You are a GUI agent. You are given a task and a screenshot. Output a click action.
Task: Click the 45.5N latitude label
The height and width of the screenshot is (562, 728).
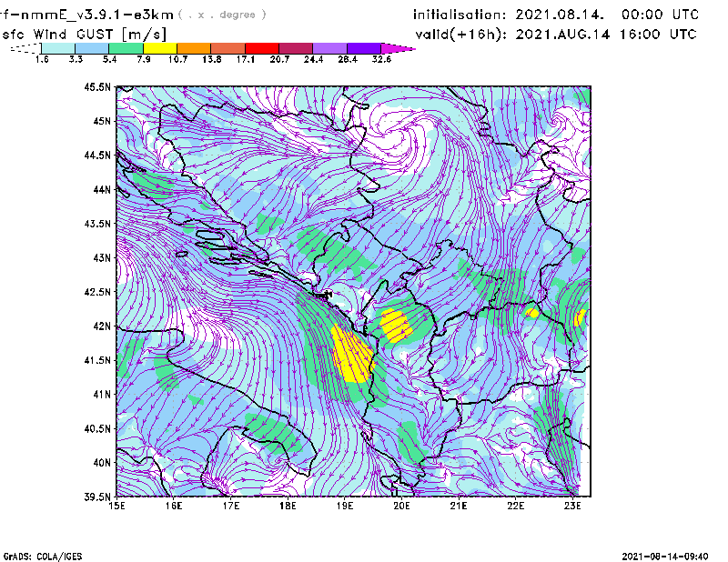coord(97,86)
